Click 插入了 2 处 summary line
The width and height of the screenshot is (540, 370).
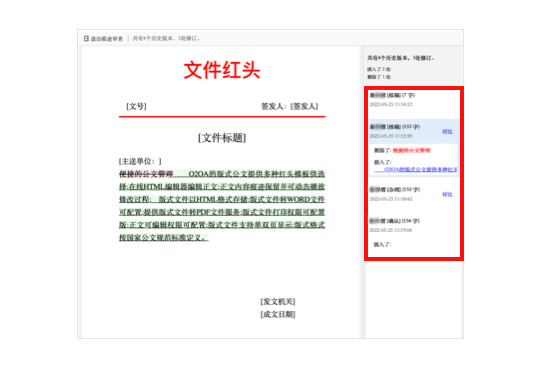point(379,69)
